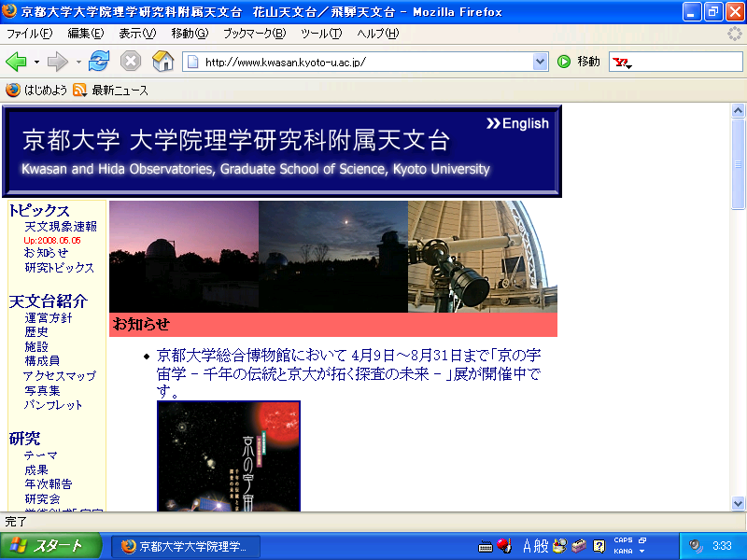Go to the Home page icon
Image resolution: width=747 pixels, height=560 pixels.
click(x=162, y=62)
